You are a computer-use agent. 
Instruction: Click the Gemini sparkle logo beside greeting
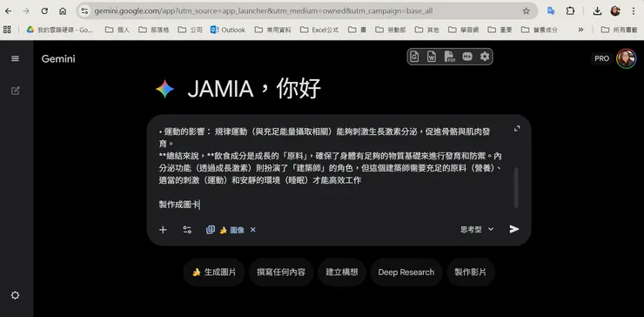(164, 89)
